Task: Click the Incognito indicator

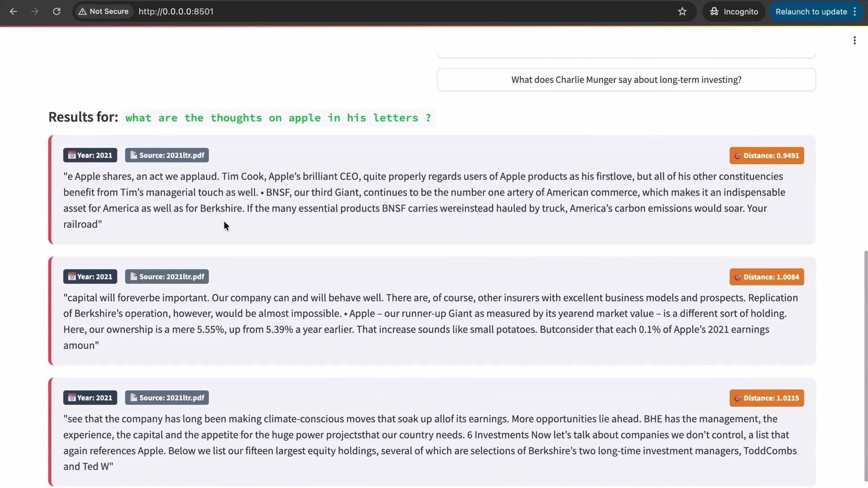Action: [x=733, y=11]
